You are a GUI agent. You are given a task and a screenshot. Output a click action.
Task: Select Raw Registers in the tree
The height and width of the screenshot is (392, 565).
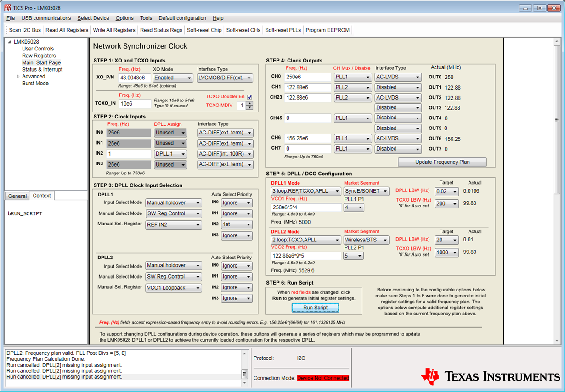pos(39,56)
